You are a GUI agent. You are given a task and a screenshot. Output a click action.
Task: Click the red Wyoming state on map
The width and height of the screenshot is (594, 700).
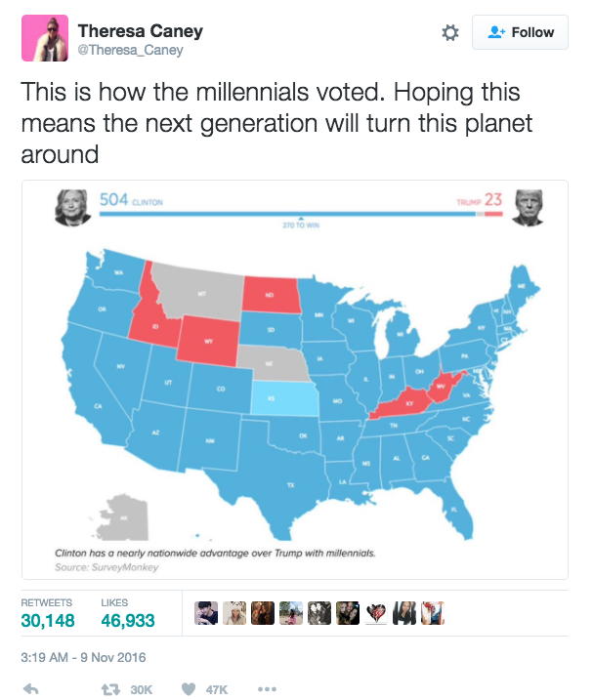tap(208, 341)
